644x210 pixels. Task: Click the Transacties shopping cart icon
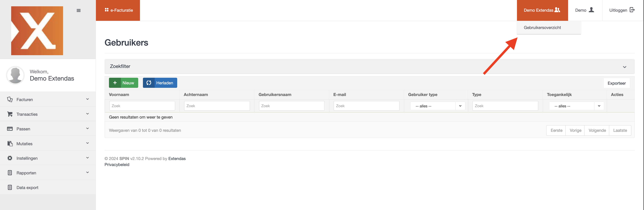(10, 114)
